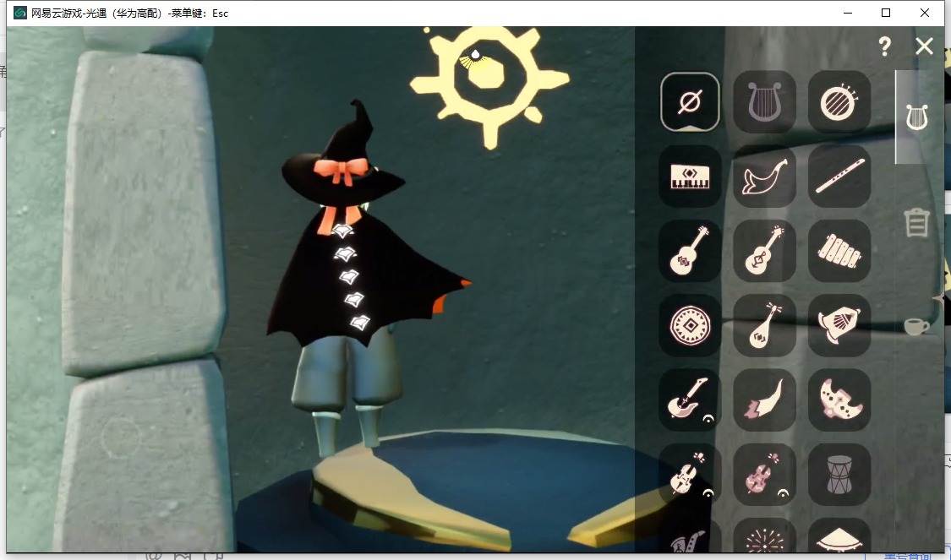Select the no-instrument (empty) slot
The width and height of the screenshot is (951, 560).
pos(690,102)
